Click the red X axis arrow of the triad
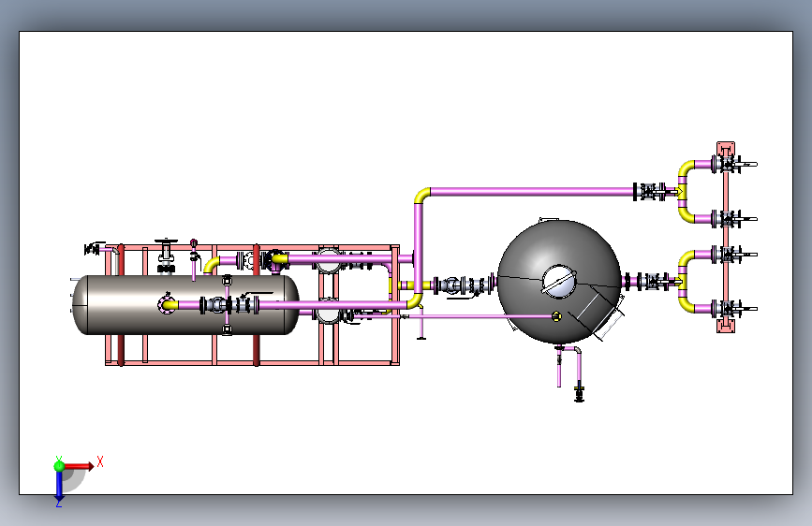This screenshot has width=812, height=526. (x=79, y=466)
